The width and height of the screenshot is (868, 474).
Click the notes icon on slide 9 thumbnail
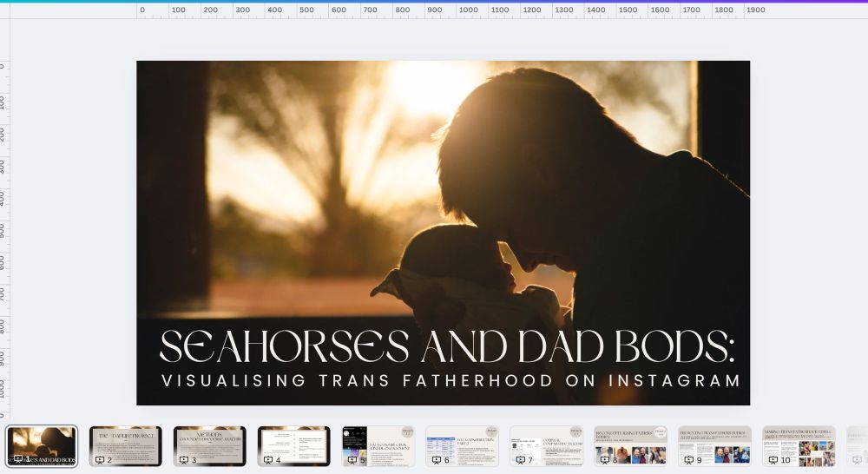(x=688, y=459)
